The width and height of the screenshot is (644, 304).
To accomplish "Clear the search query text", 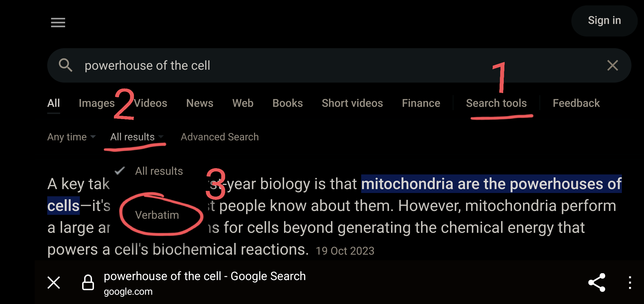I will tap(612, 65).
